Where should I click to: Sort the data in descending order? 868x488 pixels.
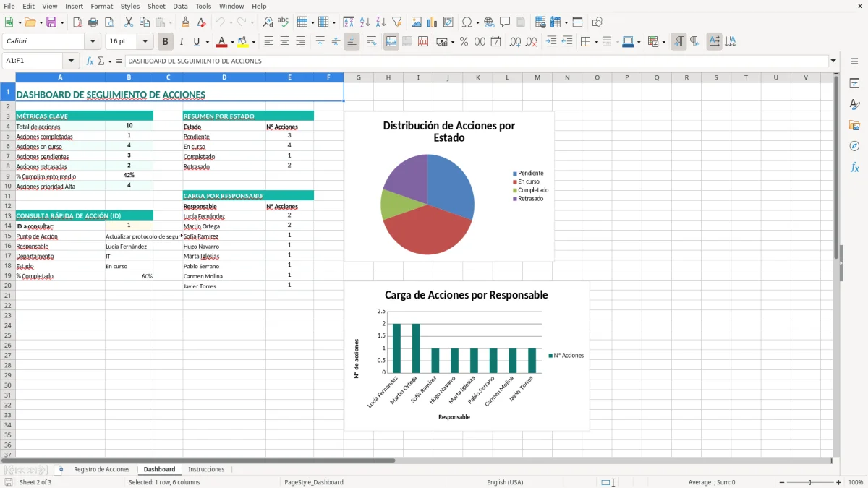click(381, 22)
